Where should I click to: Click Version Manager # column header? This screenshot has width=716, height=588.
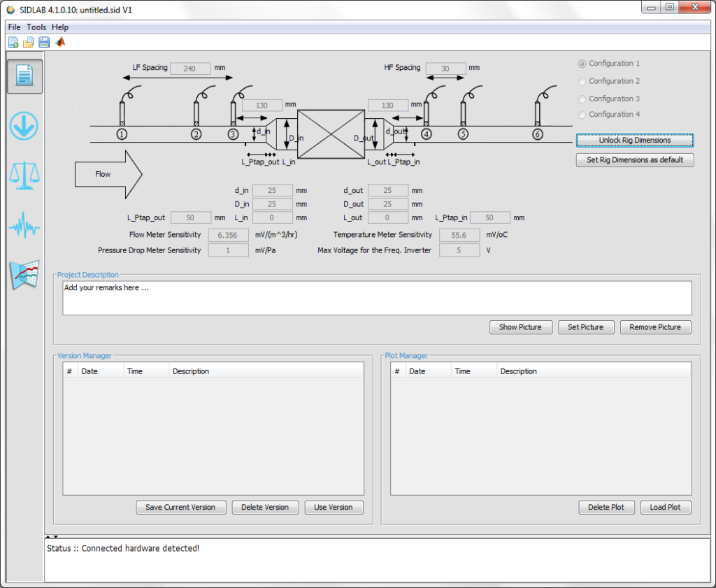(x=71, y=371)
